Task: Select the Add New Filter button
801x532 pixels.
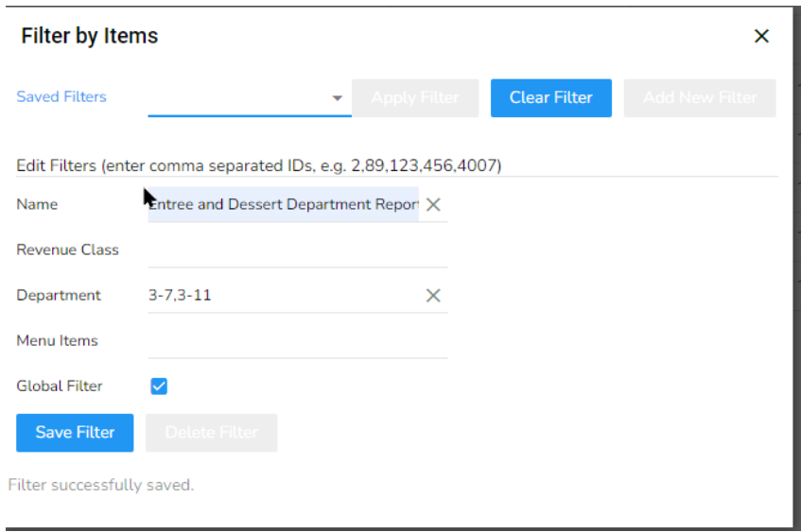Action: (x=700, y=98)
